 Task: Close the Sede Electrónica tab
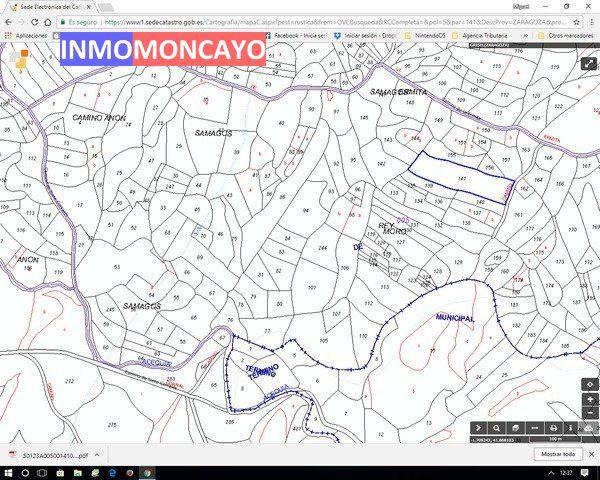(x=88, y=7)
